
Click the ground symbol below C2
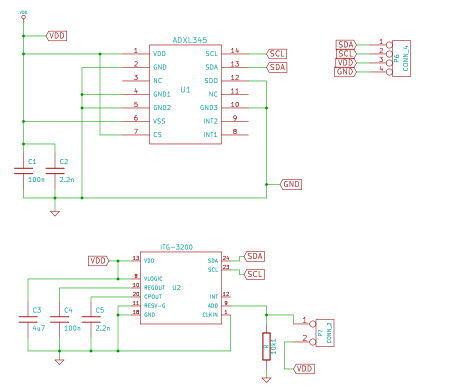click(55, 213)
